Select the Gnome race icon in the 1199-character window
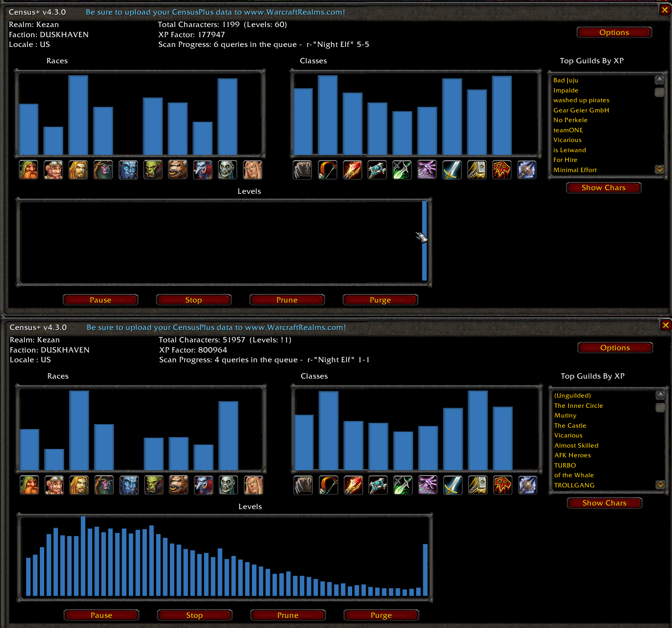 click(54, 170)
